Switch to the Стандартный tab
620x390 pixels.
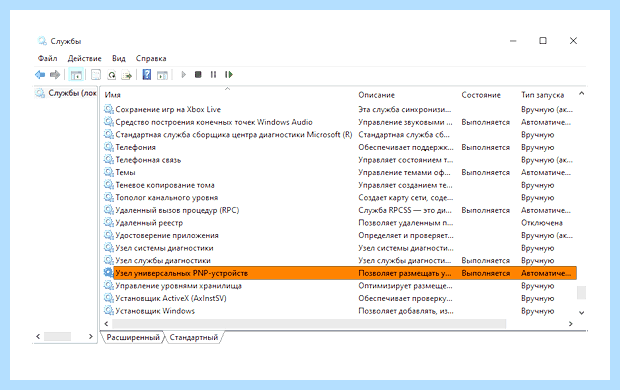pyautogui.click(x=194, y=337)
